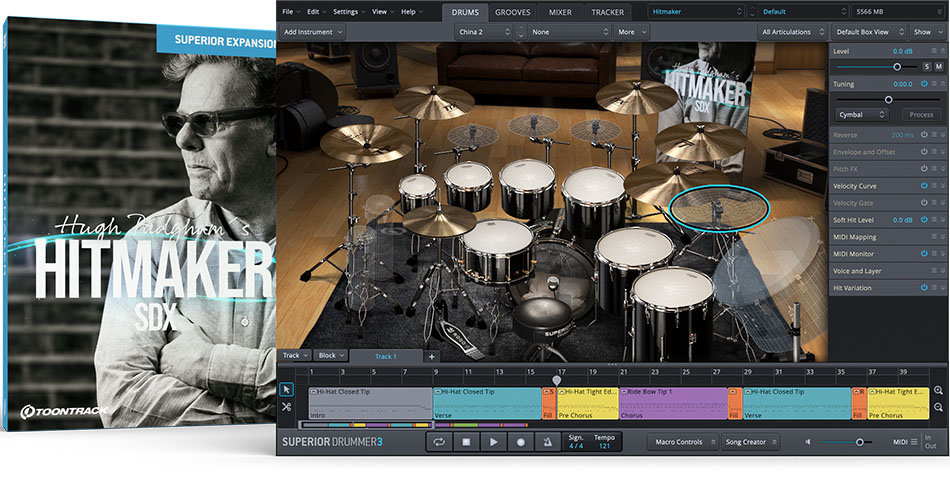Viewport: 950px width, 488px height.
Task: Open Song Creator panel
Action: (x=750, y=442)
